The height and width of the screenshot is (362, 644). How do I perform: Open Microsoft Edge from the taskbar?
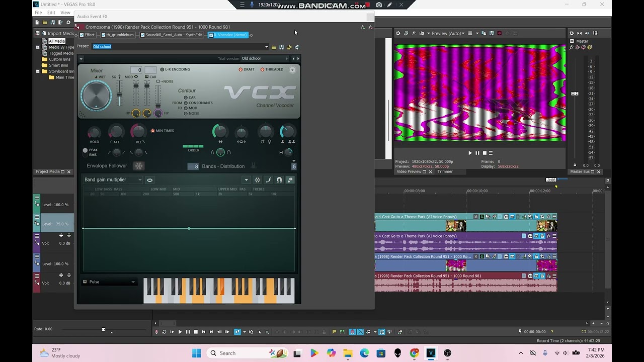pyautogui.click(x=364, y=353)
